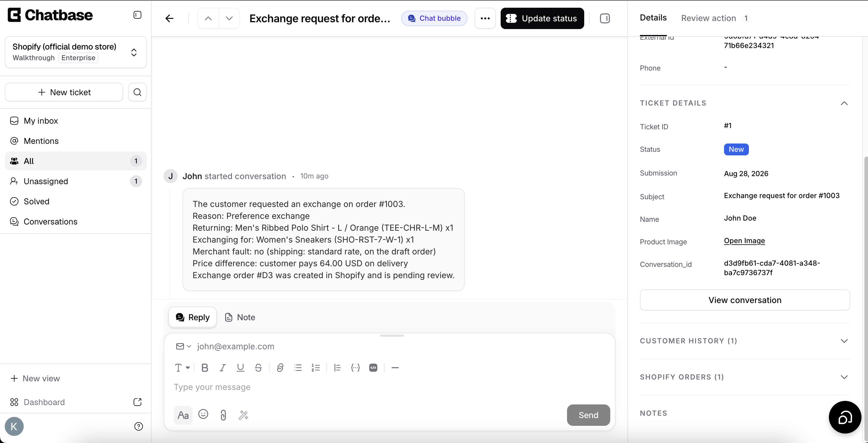Insert a horizontal divider line

click(395, 368)
